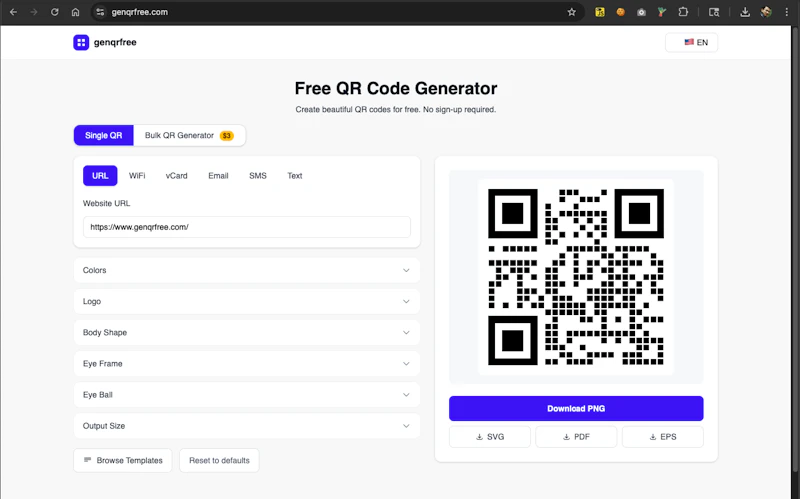The image size is (800, 499).
Task: Click the genqrfree brand name
Action: (x=115, y=42)
